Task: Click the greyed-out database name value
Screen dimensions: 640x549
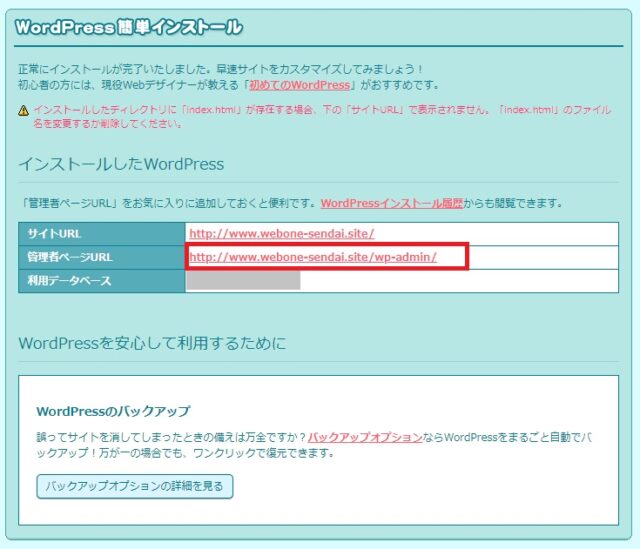Action: (243, 281)
